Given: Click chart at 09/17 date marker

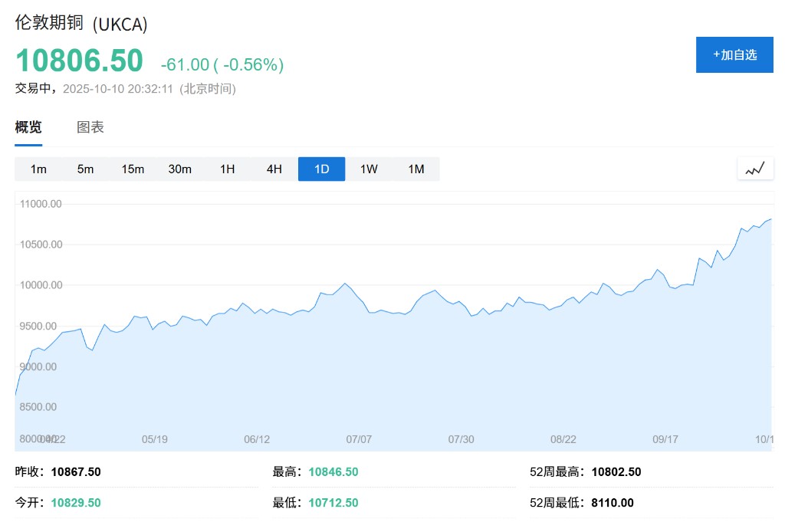Looking at the screenshot, I should [x=665, y=439].
